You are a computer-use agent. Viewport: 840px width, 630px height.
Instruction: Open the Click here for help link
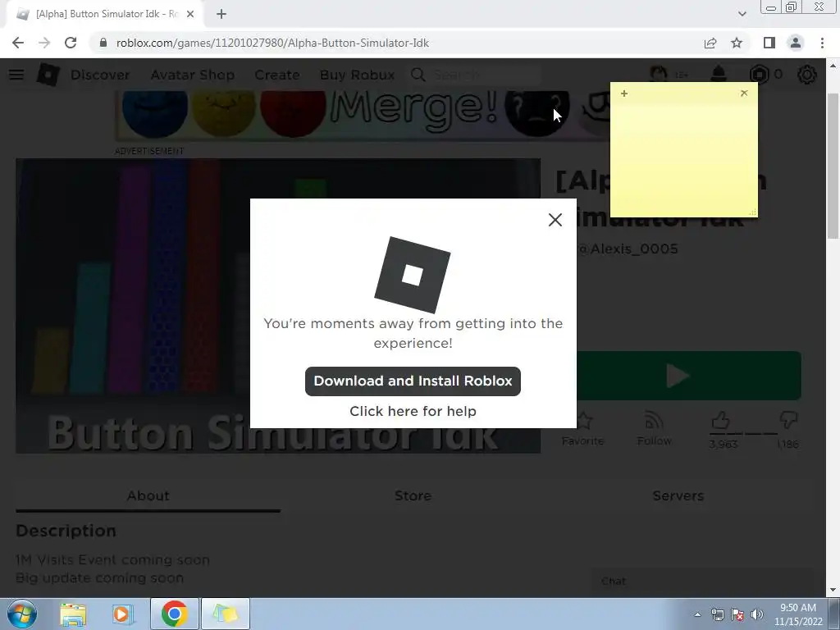click(x=413, y=411)
